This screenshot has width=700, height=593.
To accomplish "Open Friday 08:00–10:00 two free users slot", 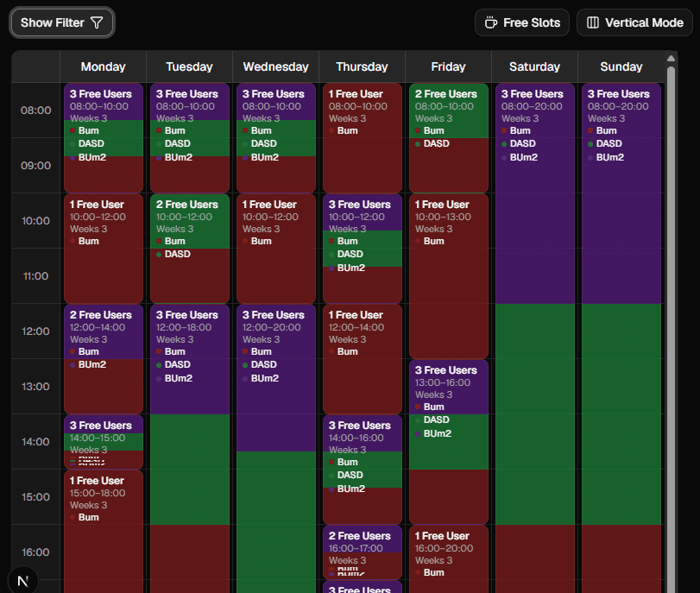I will (449, 138).
